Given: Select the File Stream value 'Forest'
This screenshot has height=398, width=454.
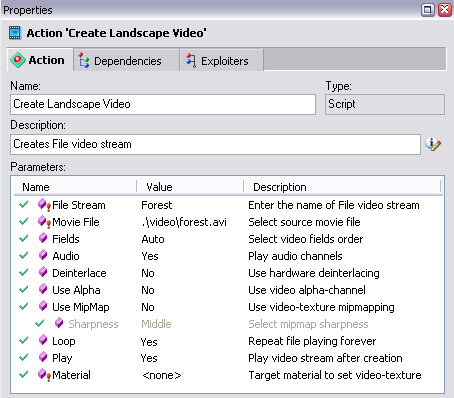Looking at the screenshot, I should 157,205.
